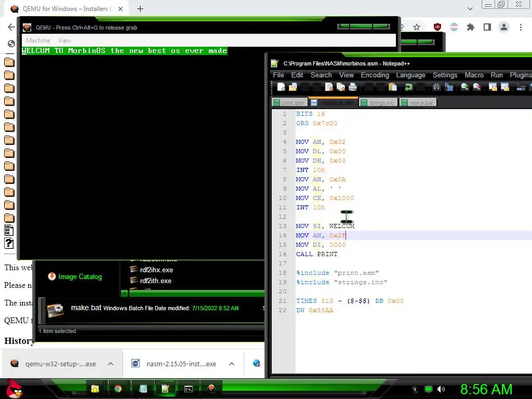The image size is (532, 399).
Task: Click the Chrome back arrow
Action: click(x=11, y=27)
